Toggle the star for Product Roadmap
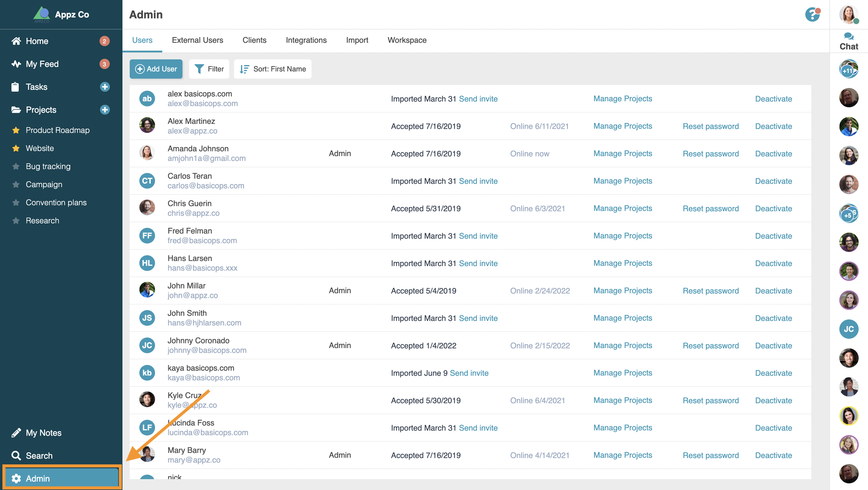This screenshot has width=868, height=490. tap(16, 130)
